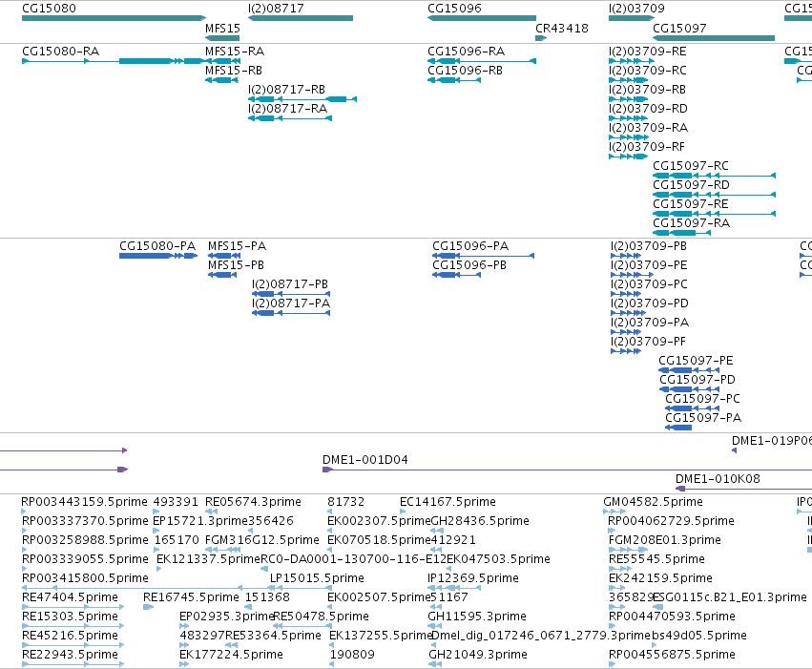Click the DME1-010K08 BAC label

tap(718, 479)
